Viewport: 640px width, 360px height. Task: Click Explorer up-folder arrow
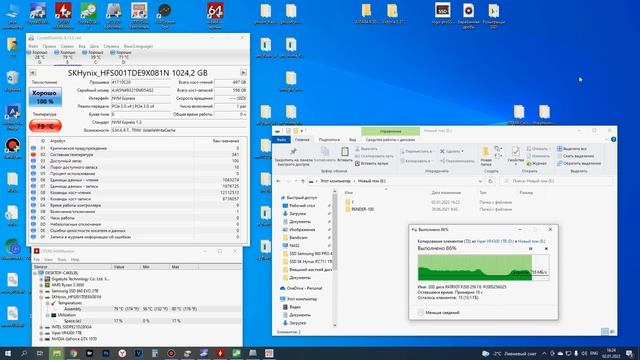click(x=303, y=181)
